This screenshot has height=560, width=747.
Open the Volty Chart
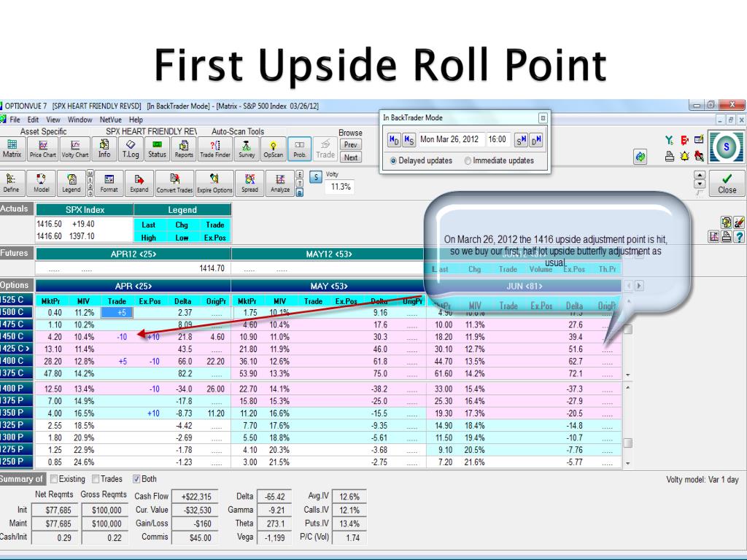click(75, 149)
